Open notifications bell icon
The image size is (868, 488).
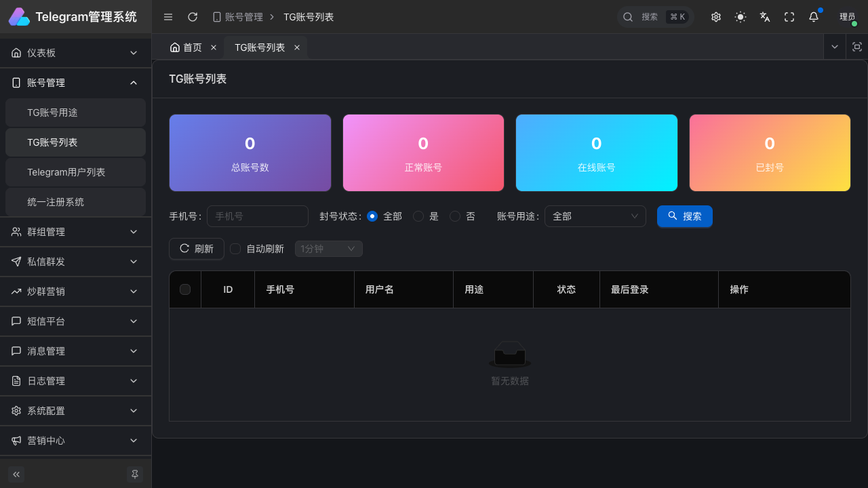[814, 17]
